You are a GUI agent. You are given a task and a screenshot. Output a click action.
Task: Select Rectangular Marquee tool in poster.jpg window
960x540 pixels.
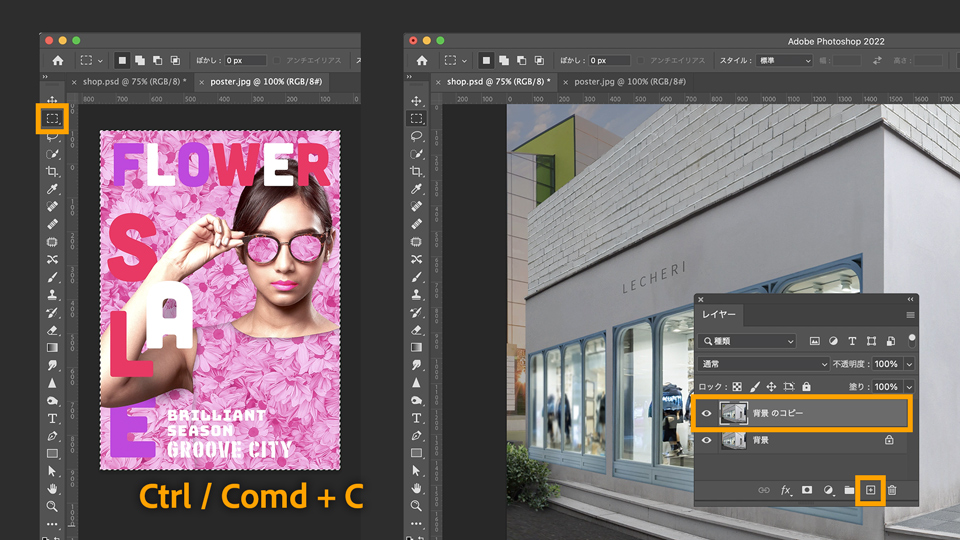pyautogui.click(x=52, y=118)
